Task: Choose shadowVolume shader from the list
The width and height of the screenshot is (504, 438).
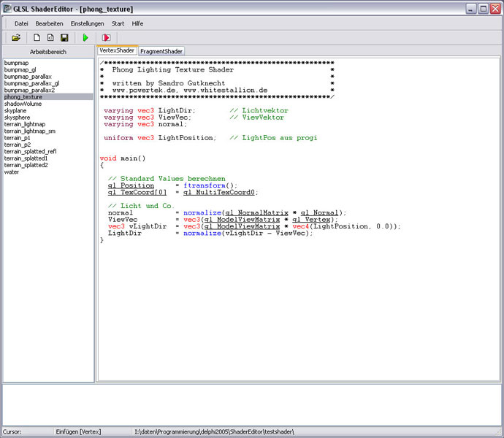Action: click(x=23, y=104)
